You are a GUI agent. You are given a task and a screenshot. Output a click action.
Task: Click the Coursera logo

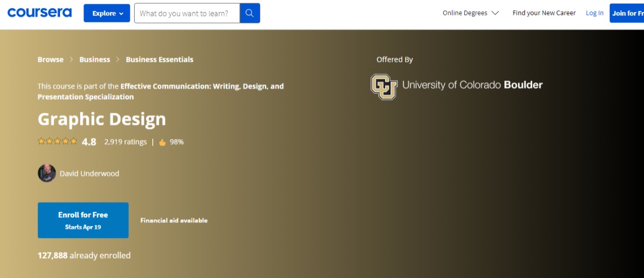39,13
